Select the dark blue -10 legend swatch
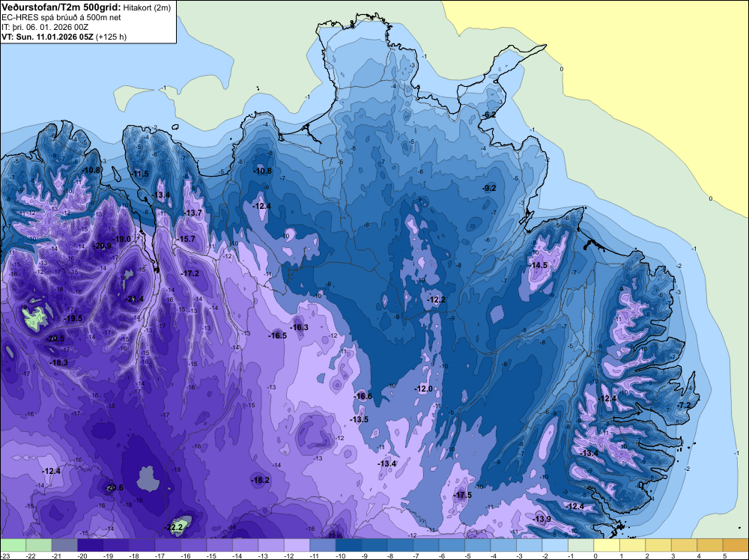The height and width of the screenshot is (560, 749). [348, 545]
